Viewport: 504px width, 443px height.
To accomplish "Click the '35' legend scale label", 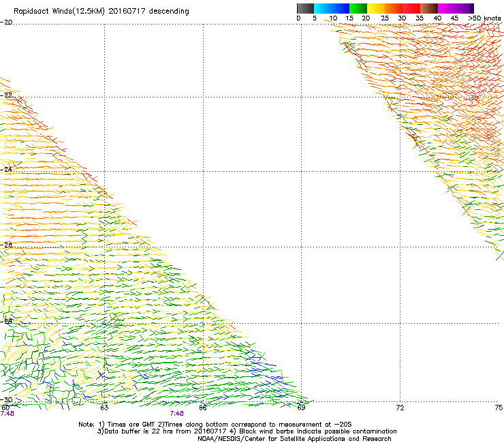I will pos(420,18).
